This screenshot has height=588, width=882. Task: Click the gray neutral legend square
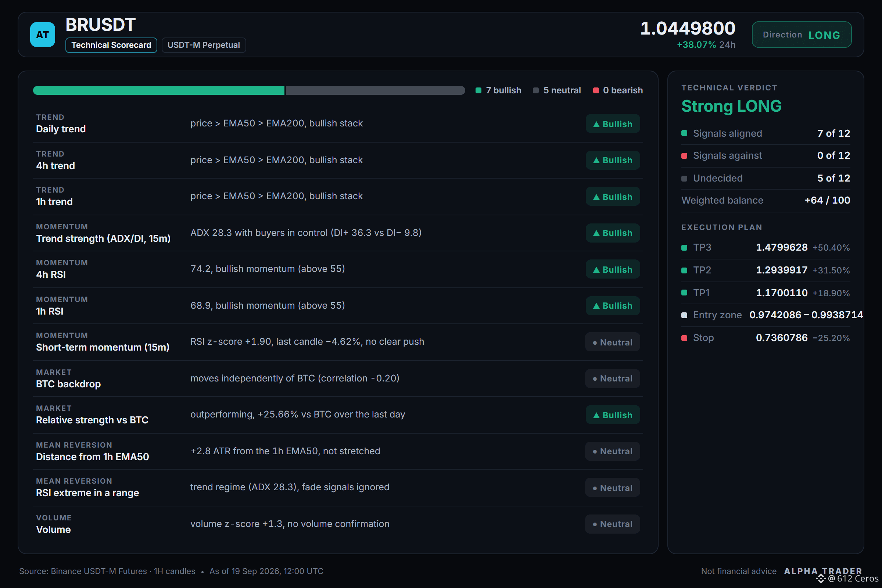(x=535, y=90)
